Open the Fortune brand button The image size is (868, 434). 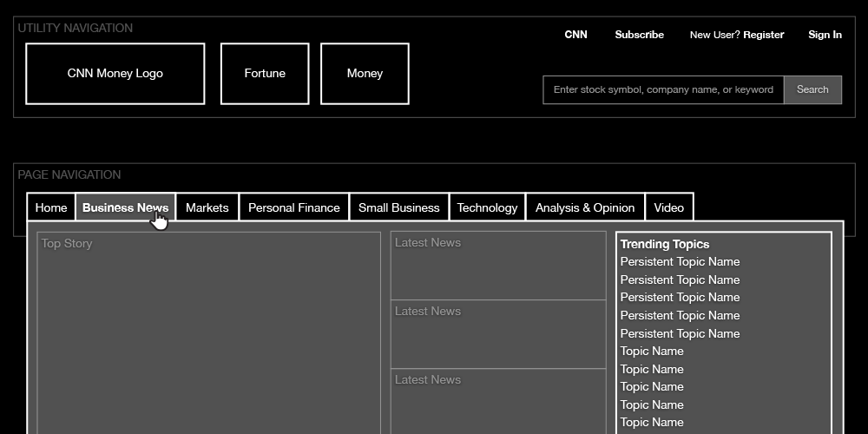pos(265,74)
